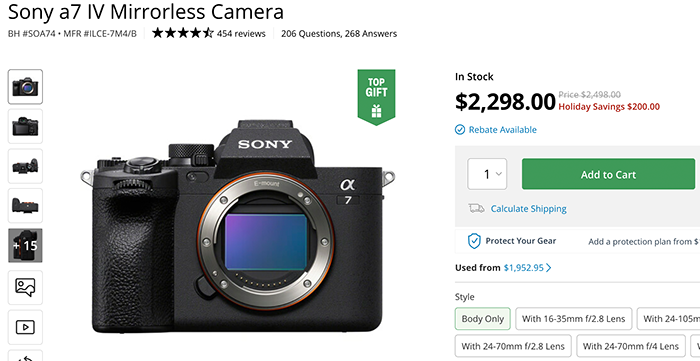Open 206 Questions, 268 Answers link
Image resolution: width=700 pixels, height=361 pixels.
(339, 33)
